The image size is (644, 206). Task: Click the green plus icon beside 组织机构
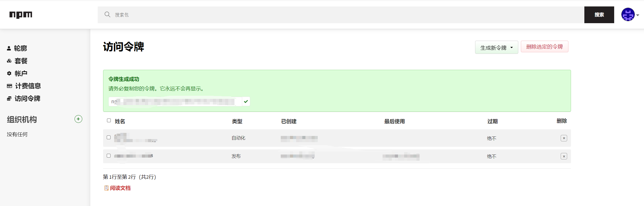pyautogui.click(x=78, y=119)
